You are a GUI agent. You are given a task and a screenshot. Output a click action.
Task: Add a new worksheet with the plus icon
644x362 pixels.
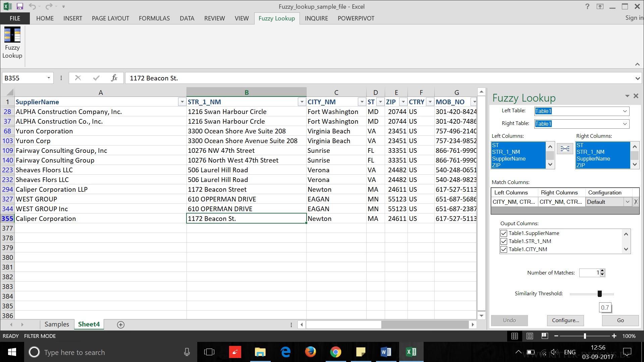coord(121,324)
